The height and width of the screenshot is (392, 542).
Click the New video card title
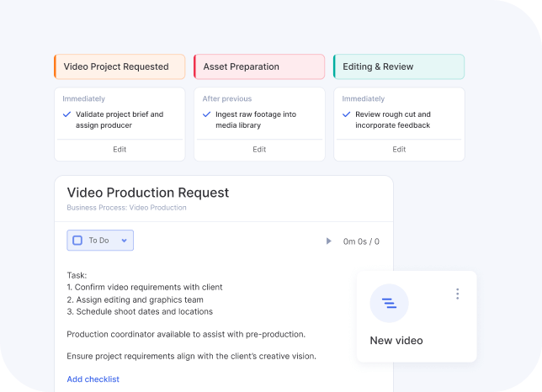tap(396, 341)
